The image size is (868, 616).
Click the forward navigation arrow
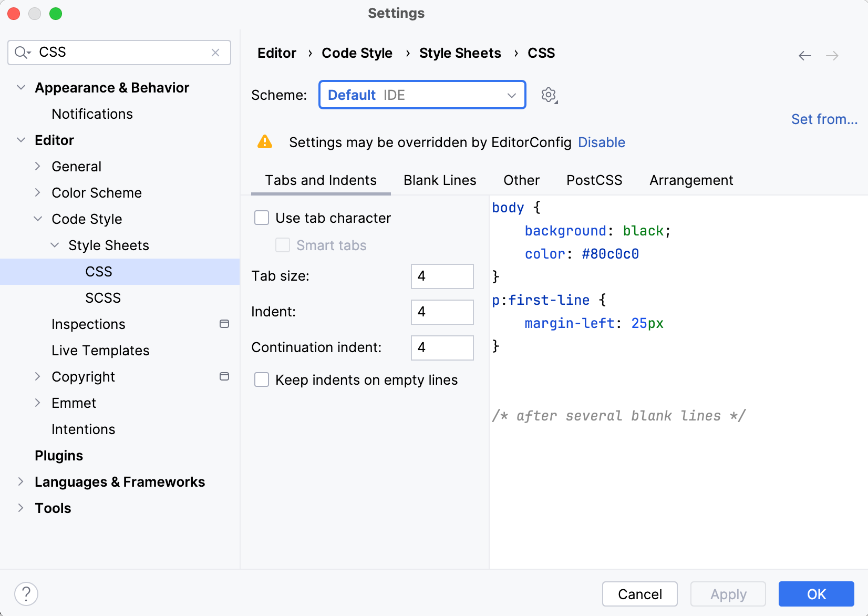[833, 55]
